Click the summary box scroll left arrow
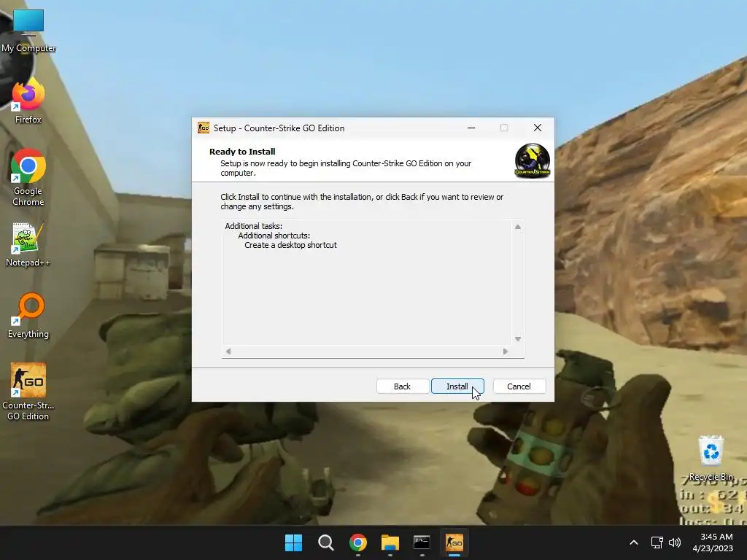Viewport: 747px width, 560px height. 228,351
